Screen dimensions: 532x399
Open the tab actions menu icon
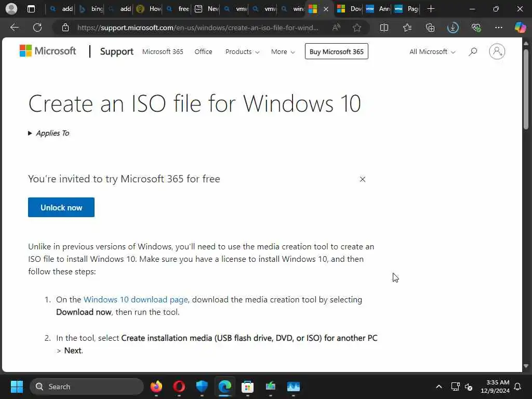point(31,9)
